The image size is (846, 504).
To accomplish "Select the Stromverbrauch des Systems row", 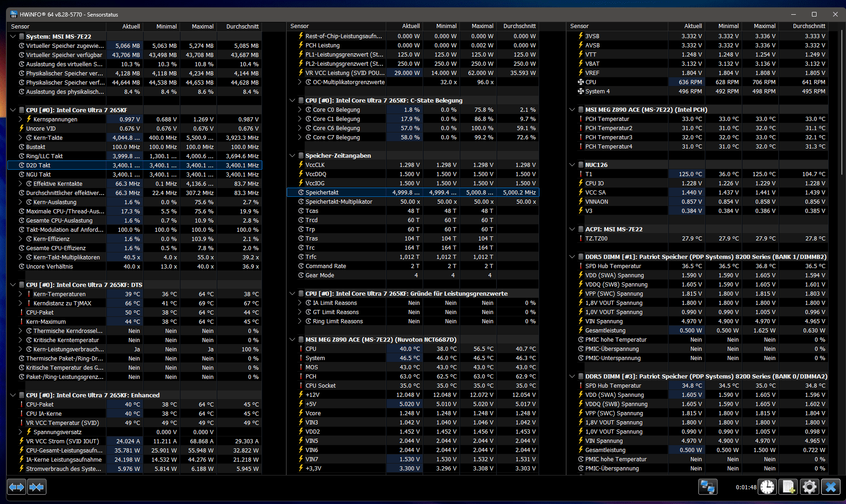I will tap(135, 469).
